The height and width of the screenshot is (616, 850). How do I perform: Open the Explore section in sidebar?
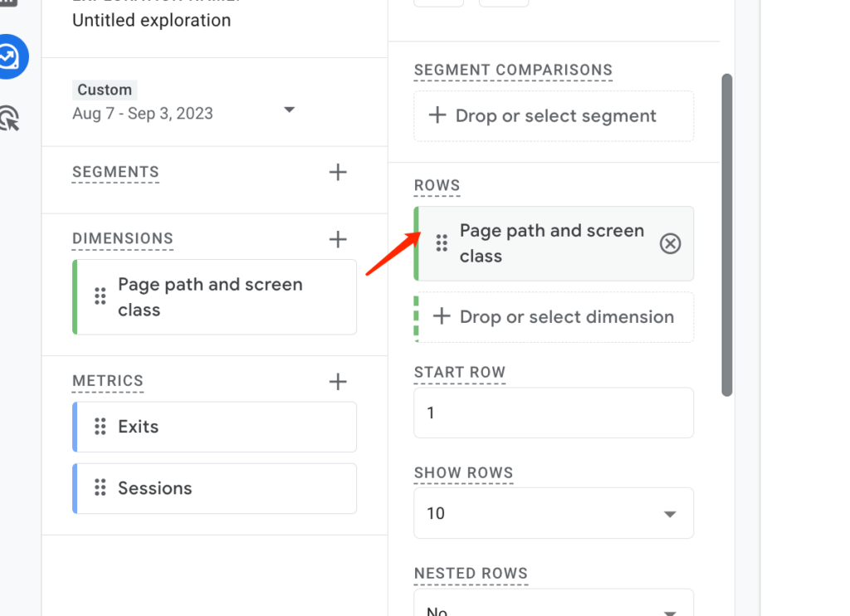[x=9, y=56]
